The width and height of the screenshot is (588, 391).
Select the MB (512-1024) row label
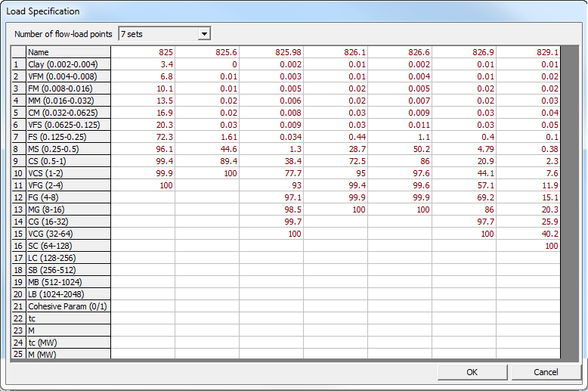coord(68,282)
